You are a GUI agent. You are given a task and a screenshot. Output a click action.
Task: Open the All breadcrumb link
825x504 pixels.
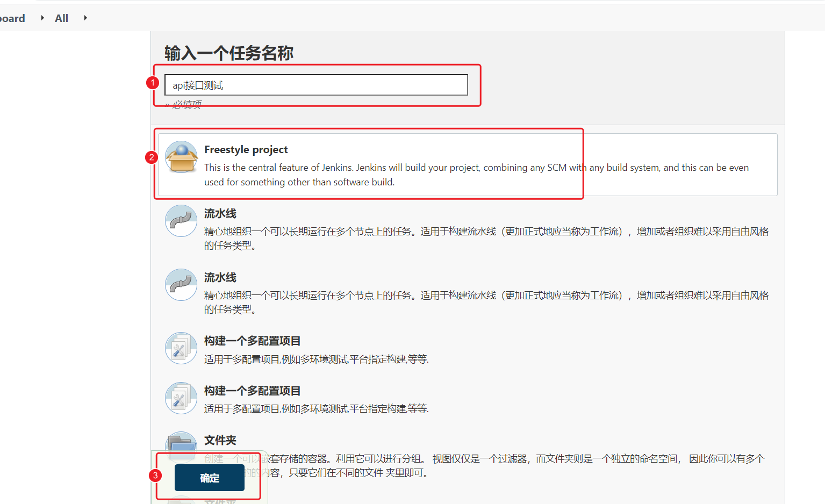coord(62,18)
